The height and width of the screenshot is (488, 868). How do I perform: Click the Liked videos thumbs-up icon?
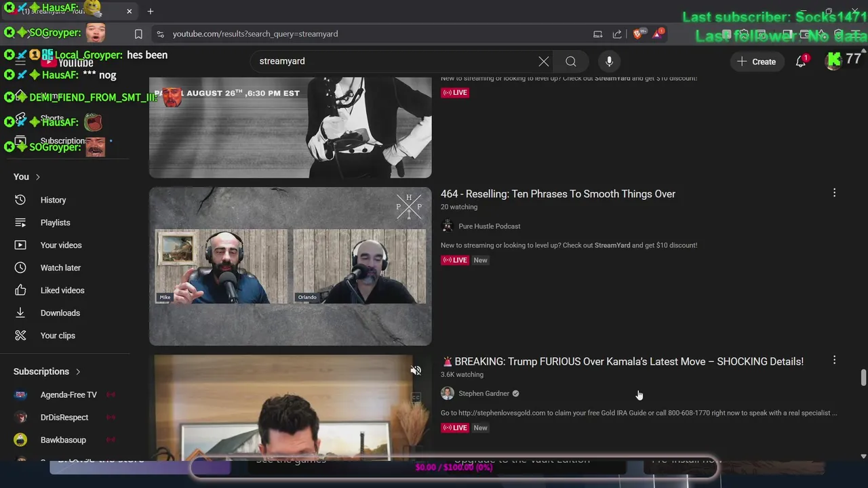tap(20, 290)
